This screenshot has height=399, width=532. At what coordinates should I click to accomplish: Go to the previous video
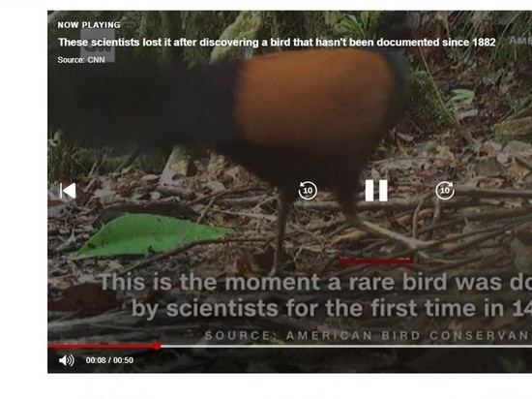pyautogui.click(x=68, y=191)
